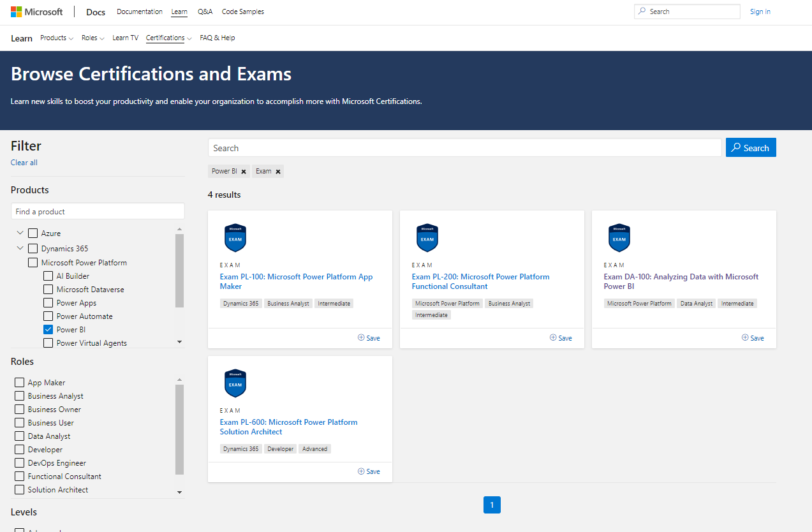The height and width of the screenshot is (532, 812).
Task: Tick the Microsoft Power Platform checkbox
Action: coord(33,263)
